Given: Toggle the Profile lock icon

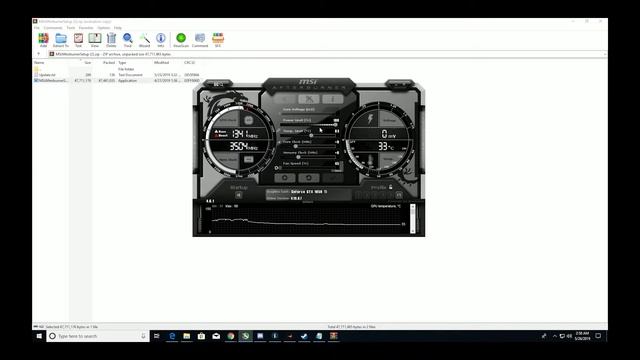Looking at the screenshot, I should pos(391,187).
